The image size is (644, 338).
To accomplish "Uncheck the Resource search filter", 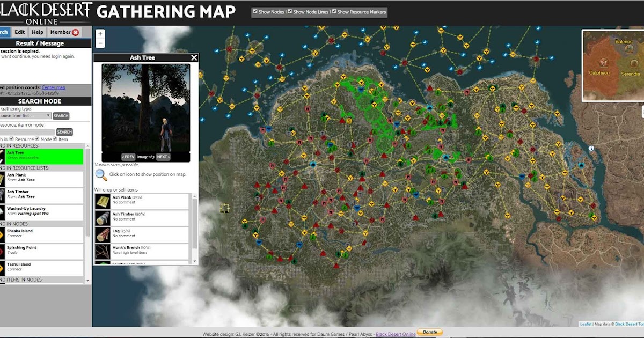I will 11,139.
